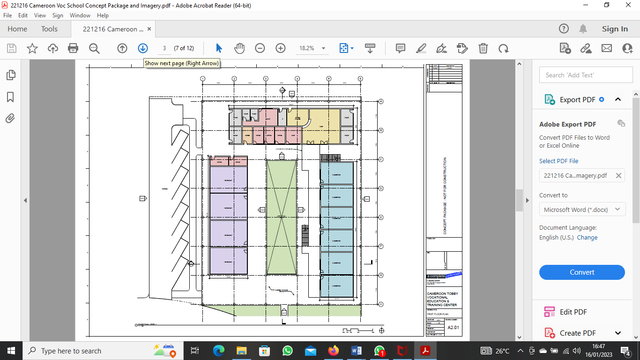The height and width of the screenshot is (360, 640).
Task: Open the Highlight text tool
Action: tap(421, 48)
